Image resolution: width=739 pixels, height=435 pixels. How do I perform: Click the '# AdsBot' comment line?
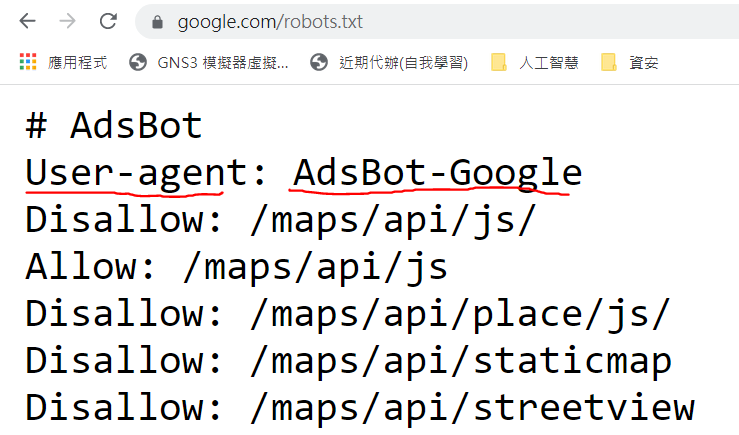tap(114, 125)
